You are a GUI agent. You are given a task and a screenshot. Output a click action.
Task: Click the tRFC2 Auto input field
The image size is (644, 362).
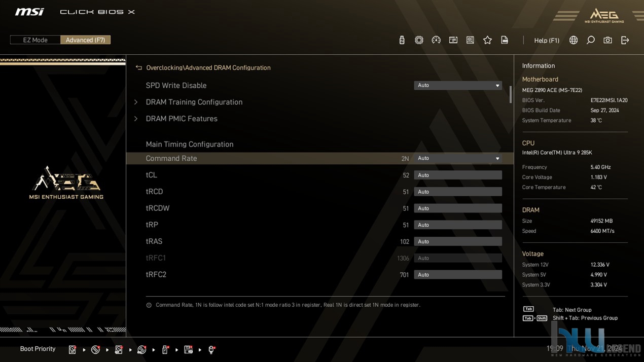coord(458,275)
